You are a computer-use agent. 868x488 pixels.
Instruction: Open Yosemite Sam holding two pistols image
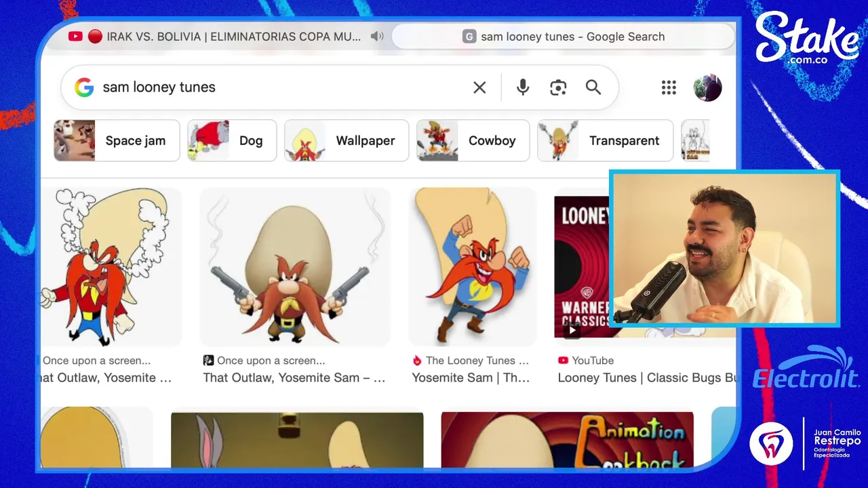tap(295, 267)
